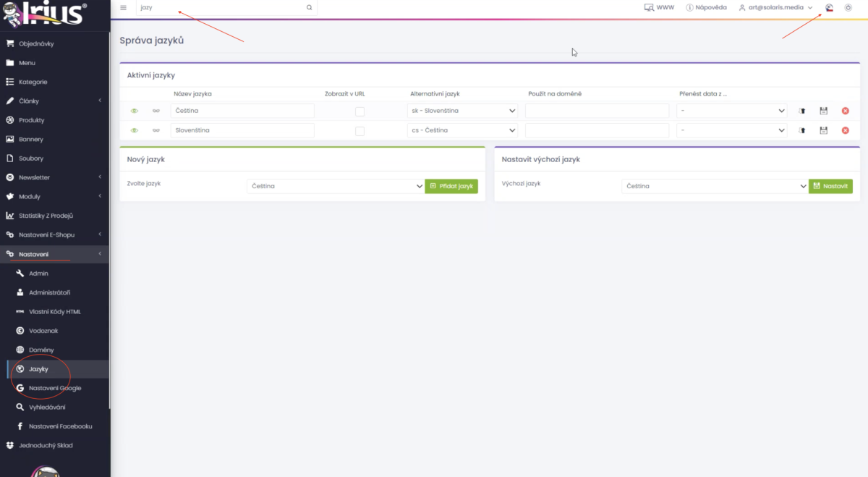
Task: Open the sk - Slovenština alternative language dropdown
Action: pyautogui.click(x=462, y=111)
